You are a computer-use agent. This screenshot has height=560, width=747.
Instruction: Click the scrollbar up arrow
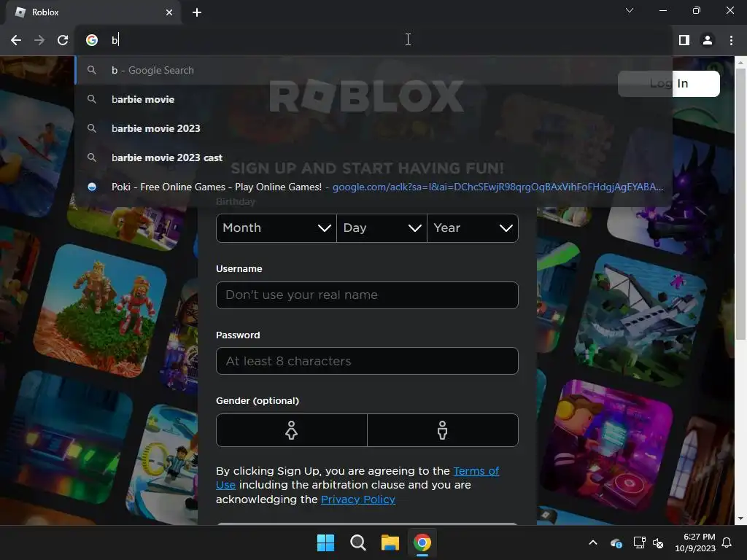[x=740, y=62]
